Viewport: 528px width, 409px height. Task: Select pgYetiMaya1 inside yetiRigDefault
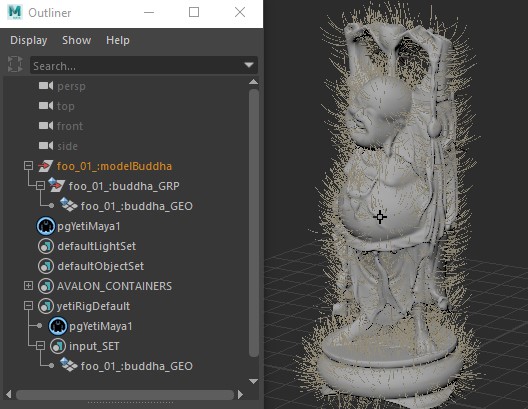point(101,326)
